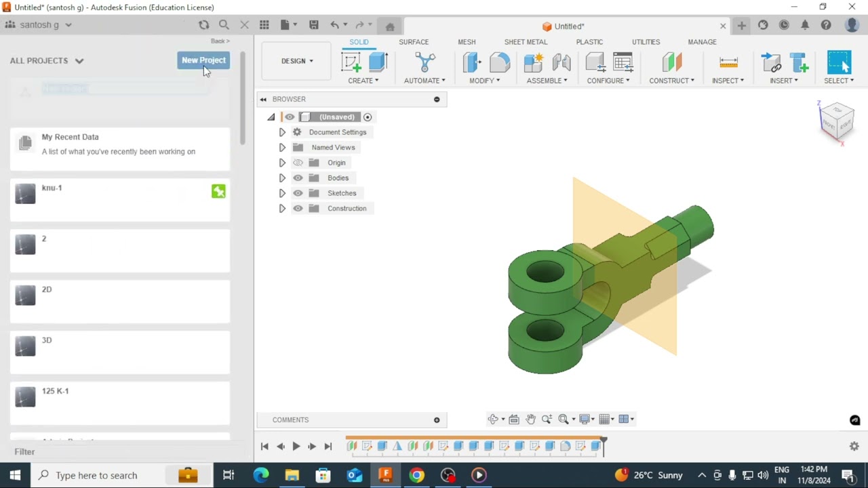868x488 pixels.
Task: Open timeline settings gear icon
Action: tap(854, 446)
